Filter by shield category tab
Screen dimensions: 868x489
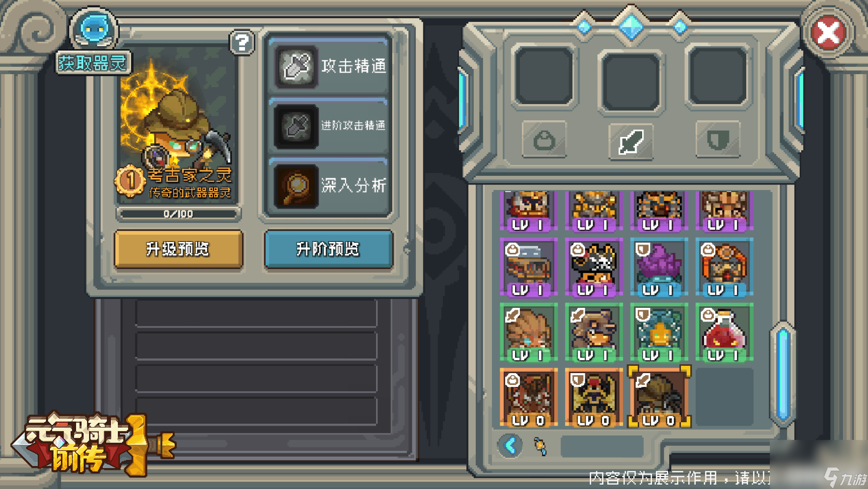click(718, 140)
